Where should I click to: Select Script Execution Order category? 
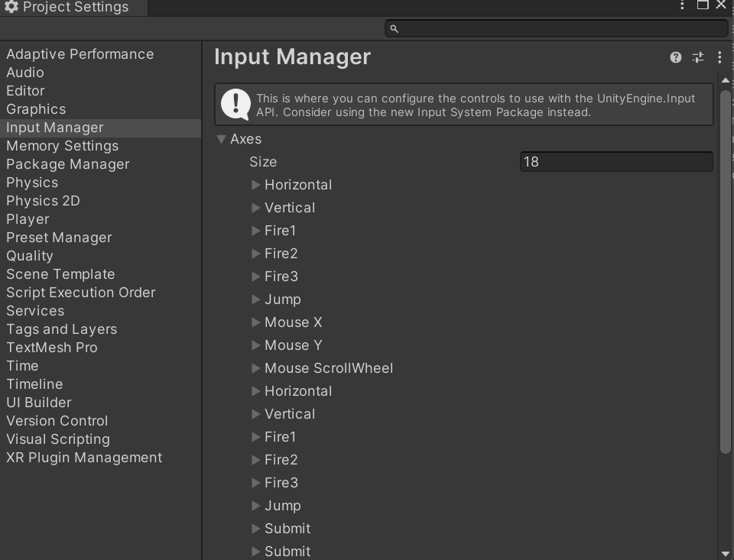pyautogui.click(x=80, y=293)
